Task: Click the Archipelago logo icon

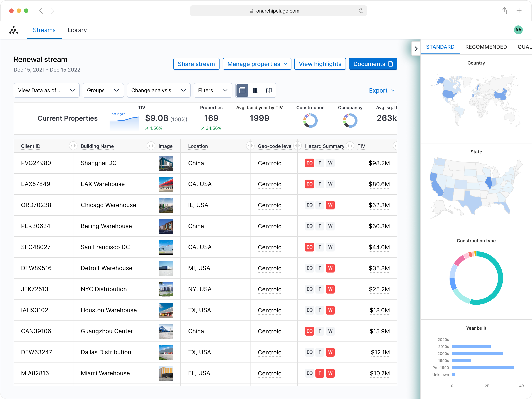Action: [14, 30]
